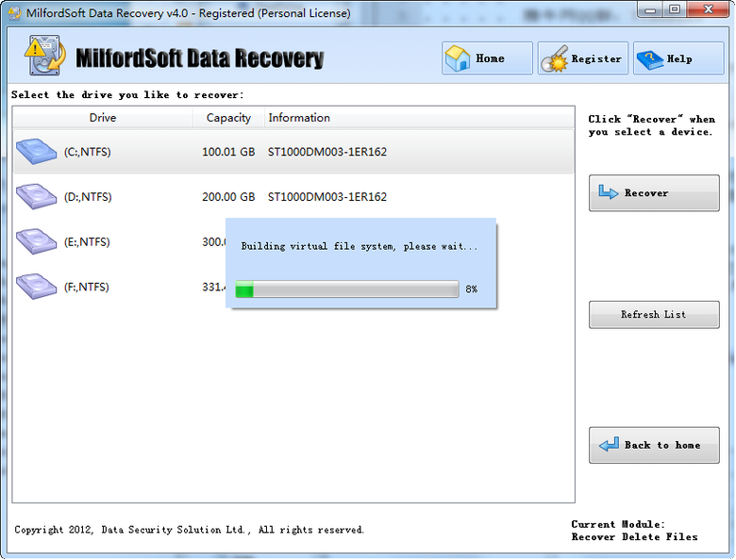Image resolution: width=736 pixels, height=560 pixels.
Task: Click the MilfordSoft hard drive logo icon
Action: 44,56
